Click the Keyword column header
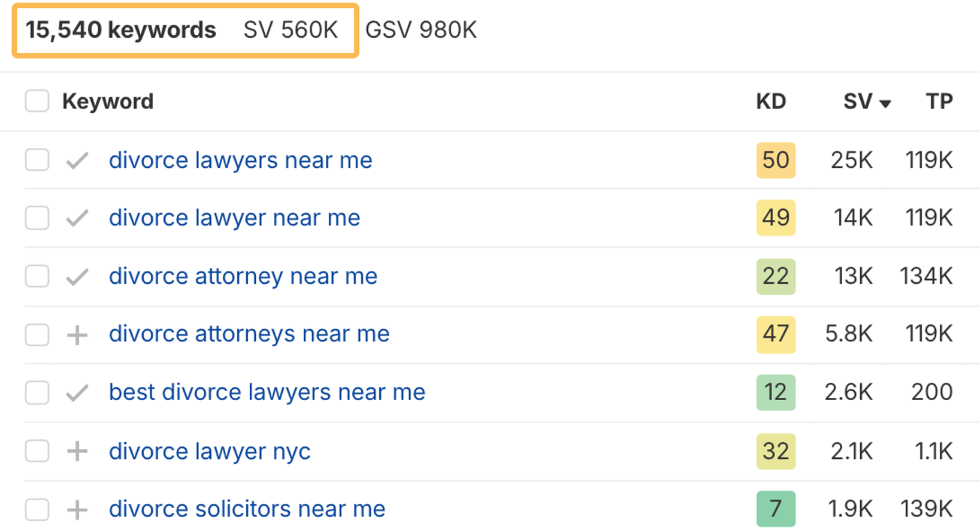This screenshot has height=532, width=980. tap(108, 101)
